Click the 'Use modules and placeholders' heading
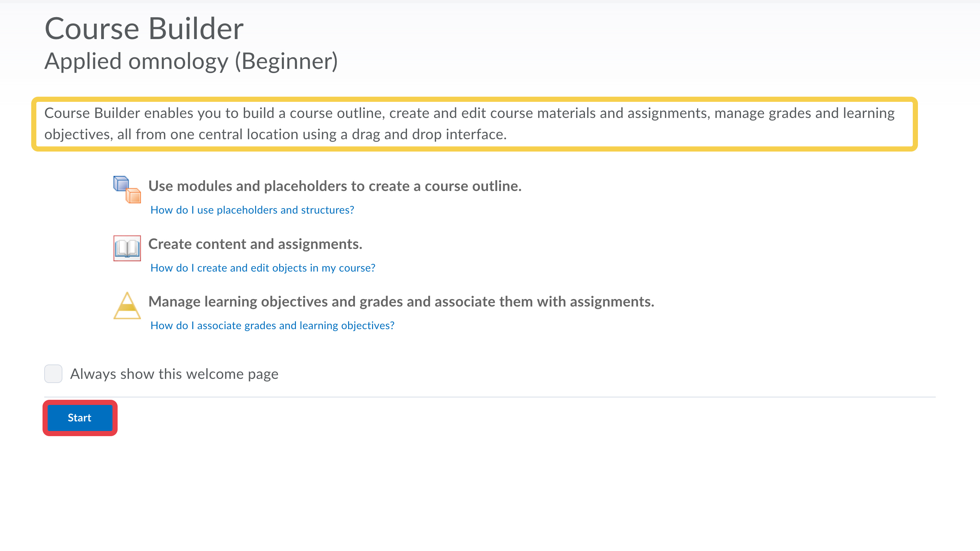This screenshot has height=551, width=980. pyautogui.click(x=335, y=186)
